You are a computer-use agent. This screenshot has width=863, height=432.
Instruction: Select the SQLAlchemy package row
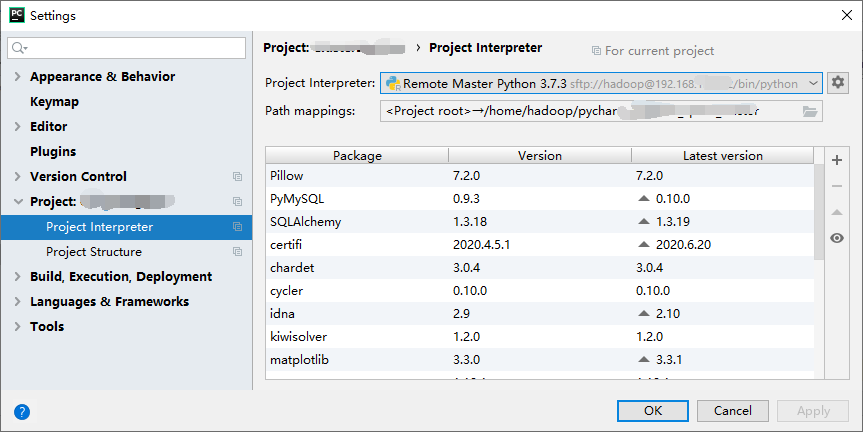point(540,222)
